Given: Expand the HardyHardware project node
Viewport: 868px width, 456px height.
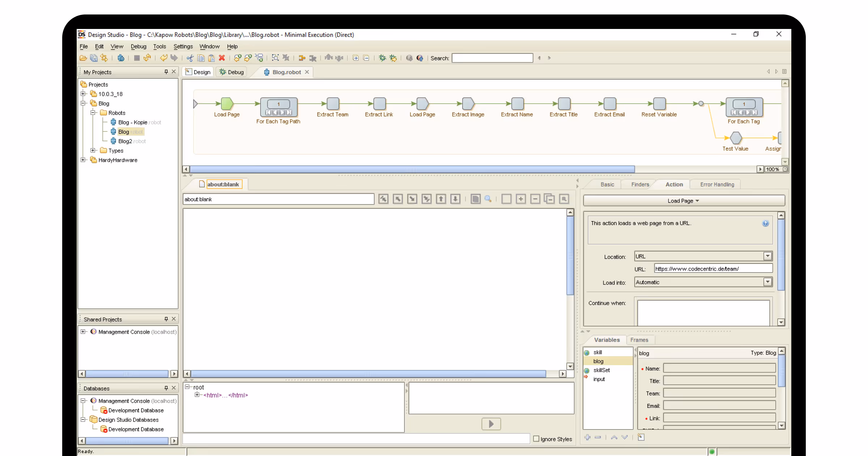Looking at the screenshot, I should [x=83, y=160].
